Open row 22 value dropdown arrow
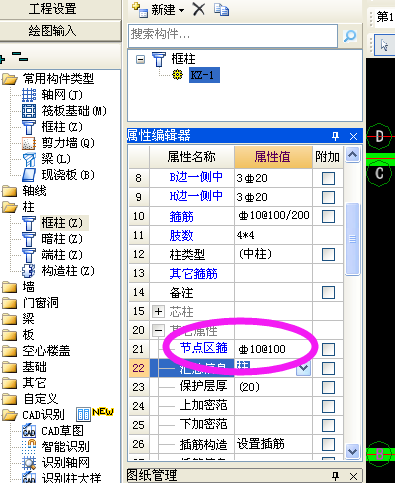Viewport: 395px width, 483px height. (304, 368)
